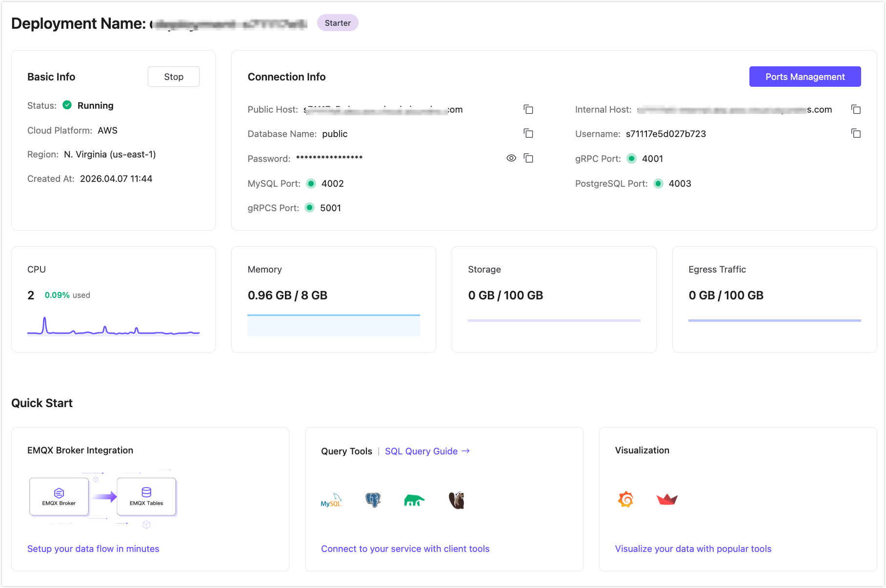Open Ports Management
Viewport: 886px width, 588px height.
pyautogui.click(x=805, y=77)
